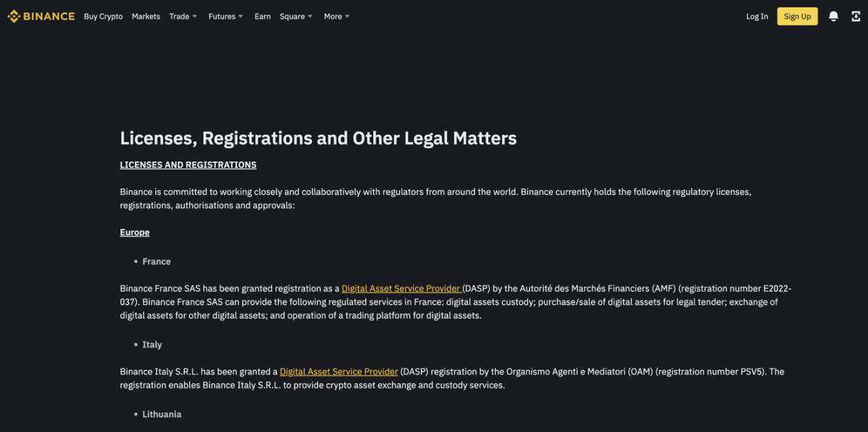This screenshot has width=868, height=432.
Task: Expand the More dropdown menu
Action: click(x=337, y=17)
